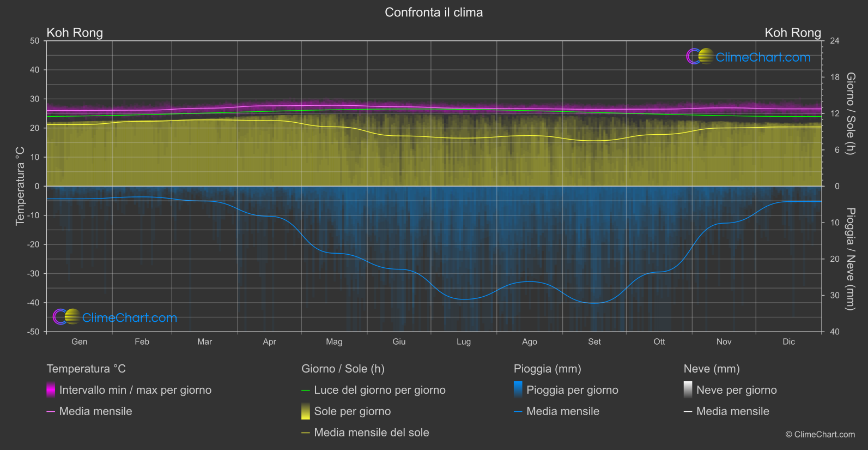The height and width of the screenshot is (450, 868).
Task: Click the © ClimeChart.com copyright text
Action: pyautogui.click(x=820, y=434)
